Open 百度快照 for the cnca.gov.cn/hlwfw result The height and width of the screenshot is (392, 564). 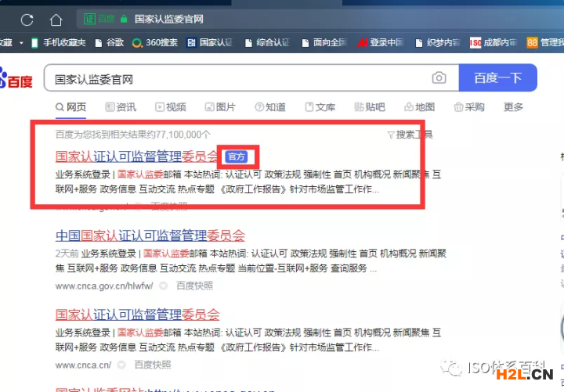[x=194, y=286]
